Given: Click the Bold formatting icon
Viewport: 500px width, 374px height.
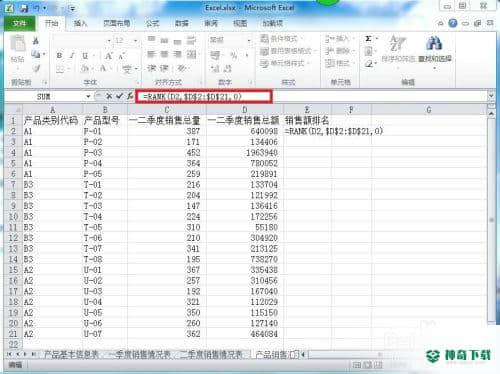Looking at the screenshot, I should click(59, 56).
